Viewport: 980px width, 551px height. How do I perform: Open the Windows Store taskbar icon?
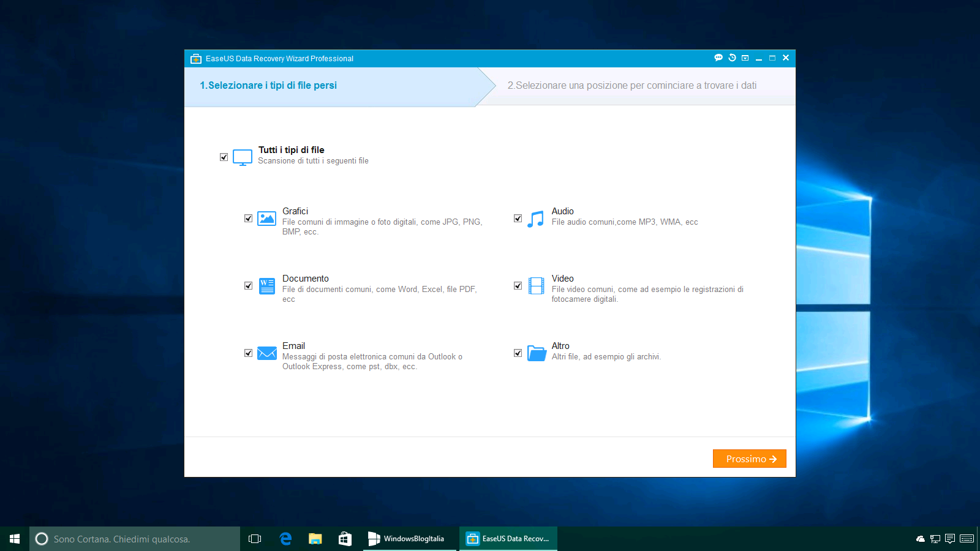[x=345, y=539]
